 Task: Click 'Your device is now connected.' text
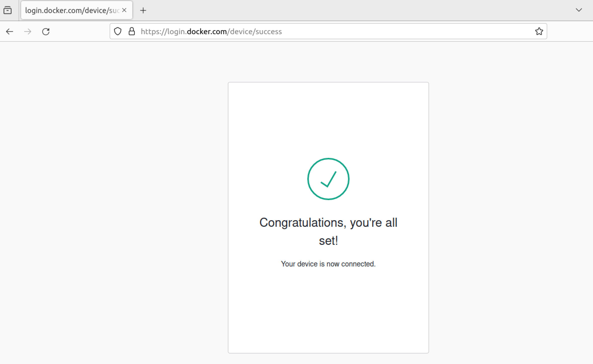(328, 264)
